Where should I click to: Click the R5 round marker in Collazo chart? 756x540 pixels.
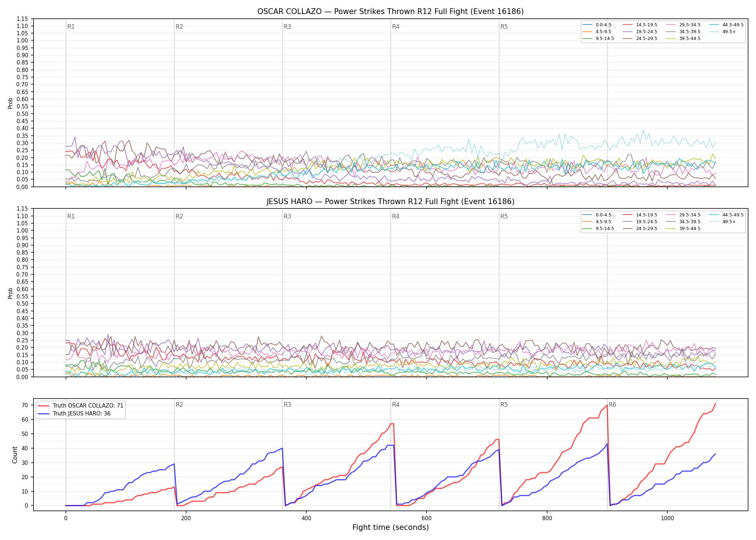504,27
